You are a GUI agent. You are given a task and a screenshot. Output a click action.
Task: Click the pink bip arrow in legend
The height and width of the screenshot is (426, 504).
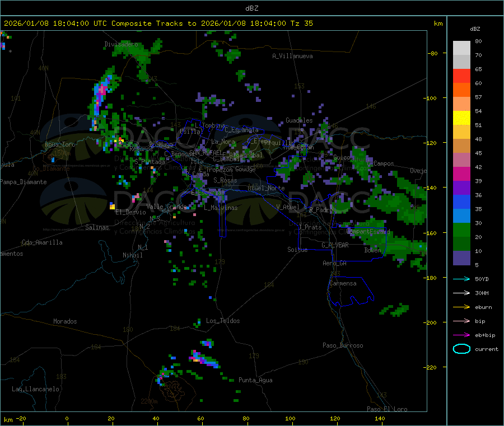click(461, 321)
